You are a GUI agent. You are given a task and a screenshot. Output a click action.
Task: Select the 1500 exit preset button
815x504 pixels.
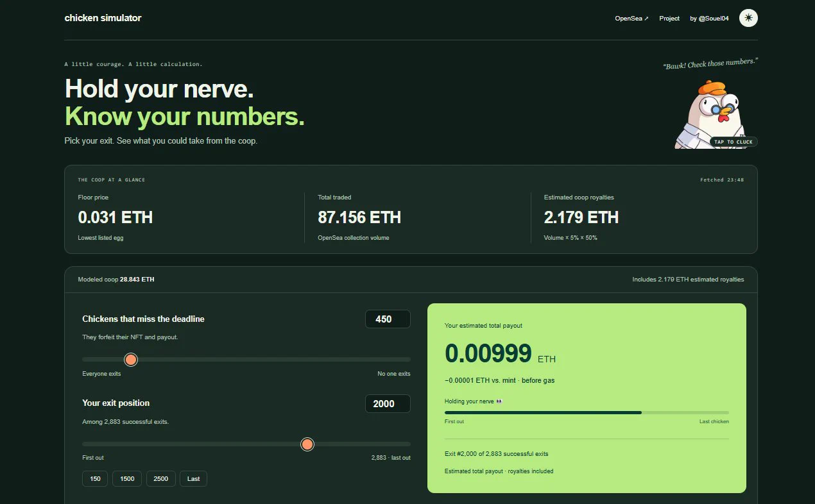click(127, 479)
